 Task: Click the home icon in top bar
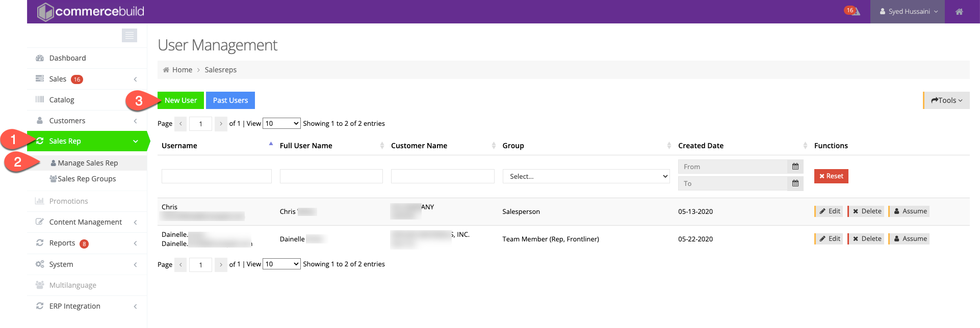pyautogui.click(x=959, y=12)
